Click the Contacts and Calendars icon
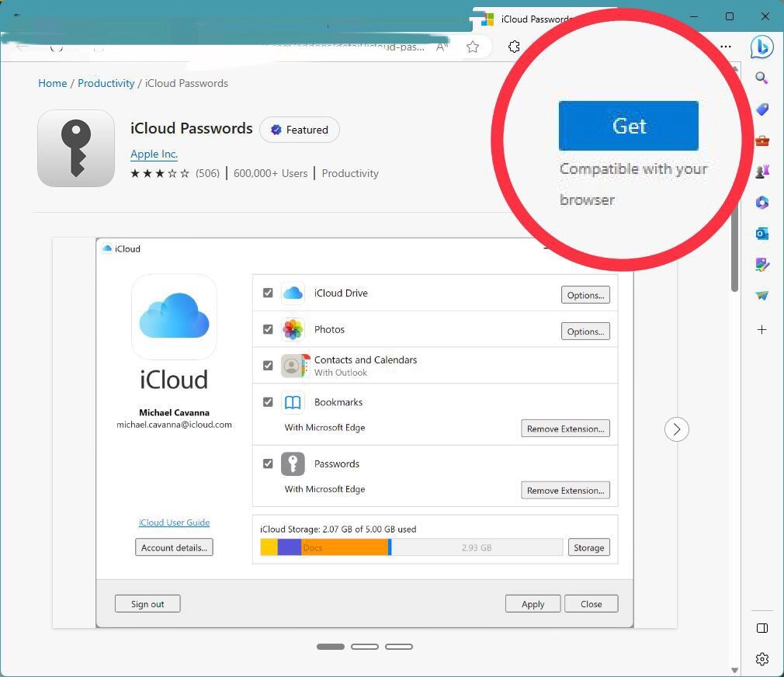 click(x=295, y=366)
